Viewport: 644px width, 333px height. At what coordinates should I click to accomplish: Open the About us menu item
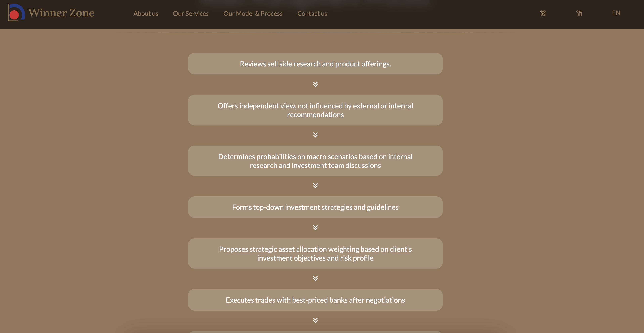point(146,14)
